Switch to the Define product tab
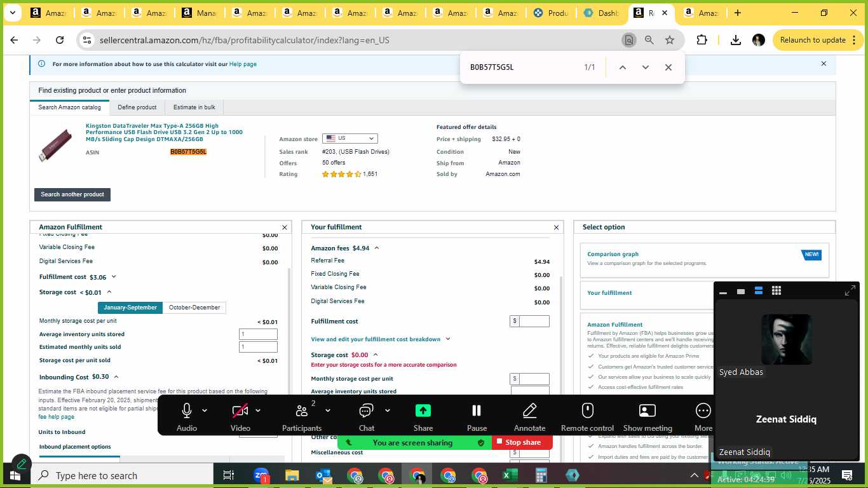868x488 pixels. click(137, 107)
